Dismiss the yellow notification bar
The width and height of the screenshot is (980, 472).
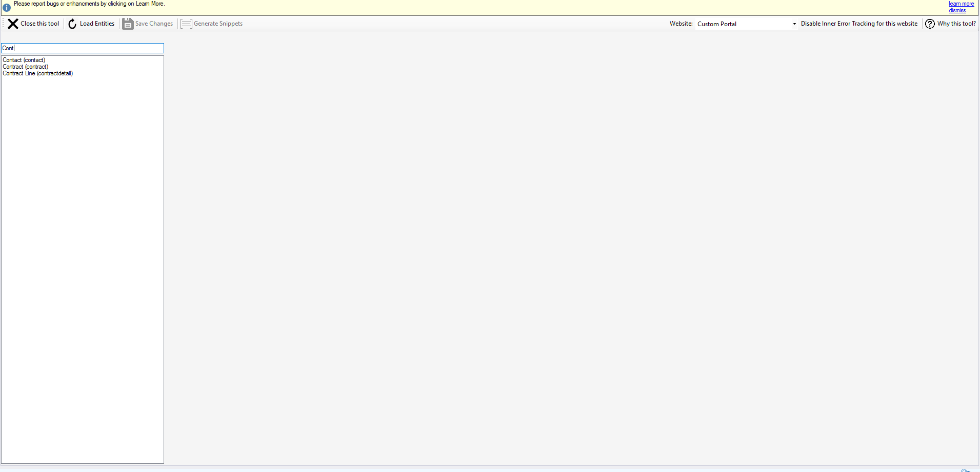click(x=957, y=10)
